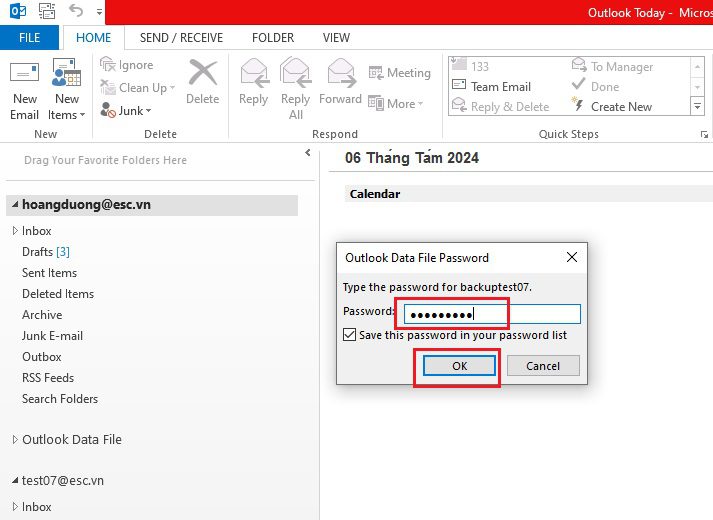
Task: Open the Deleted Items folder
Action: tap(58, 294)
